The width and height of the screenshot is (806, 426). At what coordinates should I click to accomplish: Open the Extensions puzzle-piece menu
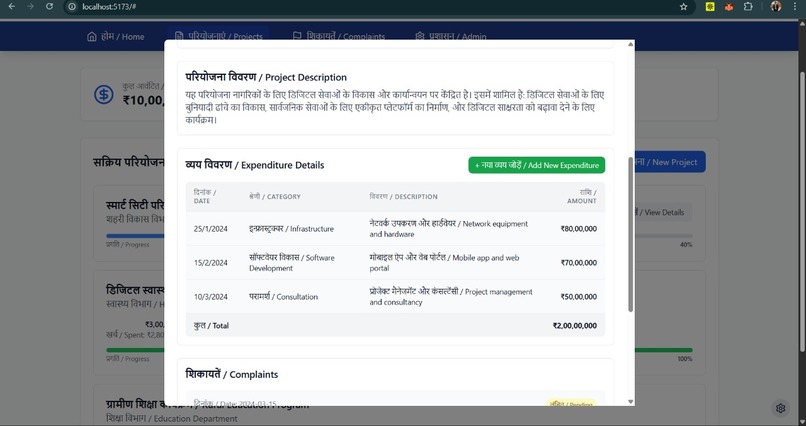coord(748,7)
